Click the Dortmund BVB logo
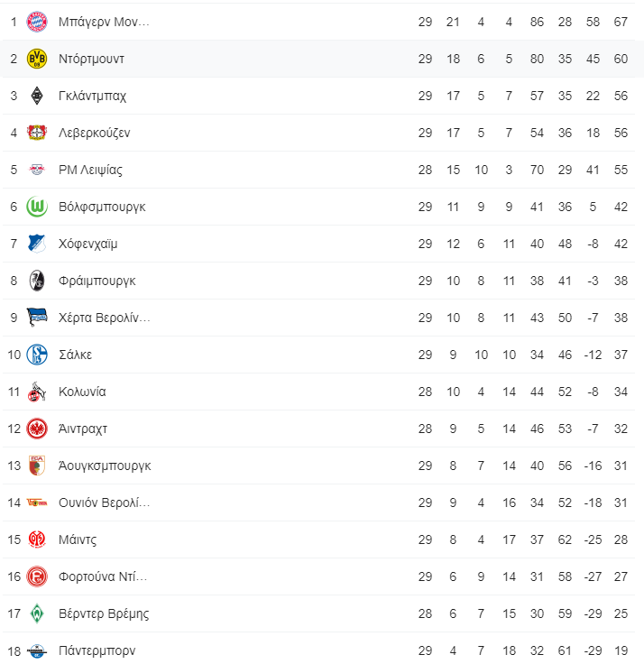The width and height of the screenshot is (644, 664). 37,59
